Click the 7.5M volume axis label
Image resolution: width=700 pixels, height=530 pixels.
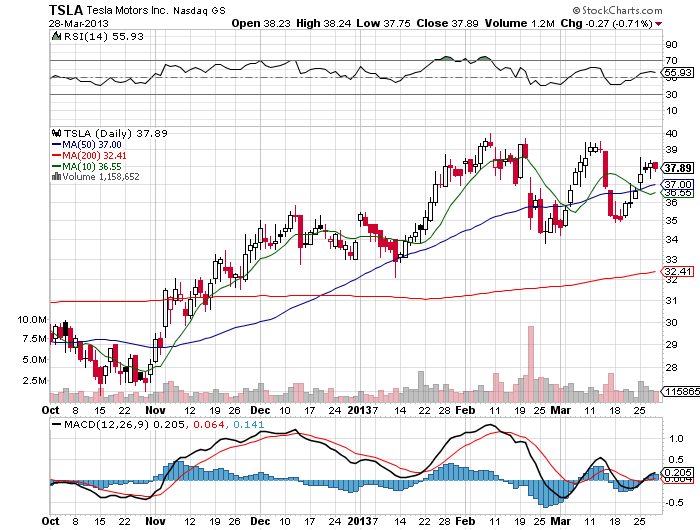34,338
